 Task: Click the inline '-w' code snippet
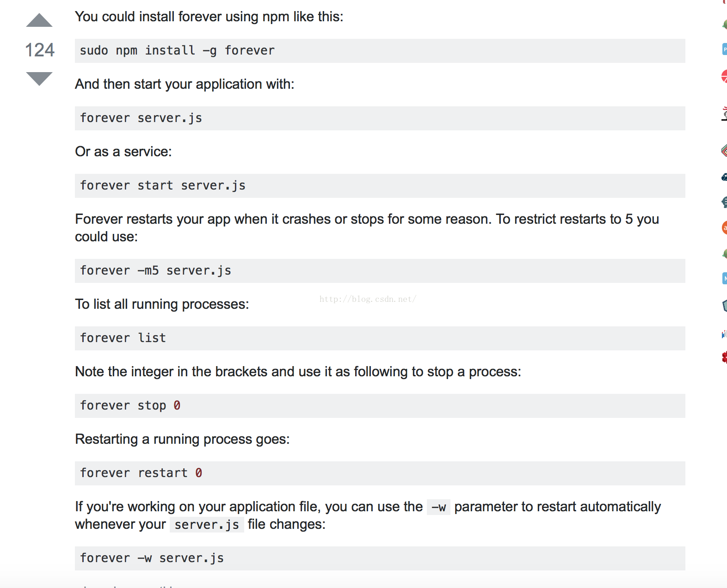pyautogui.click(x=438, y=507)
